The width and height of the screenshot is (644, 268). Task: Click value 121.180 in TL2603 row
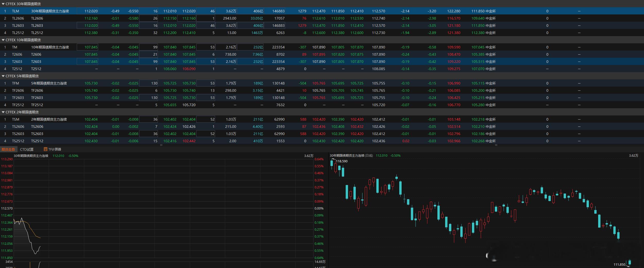coord(454,26)
